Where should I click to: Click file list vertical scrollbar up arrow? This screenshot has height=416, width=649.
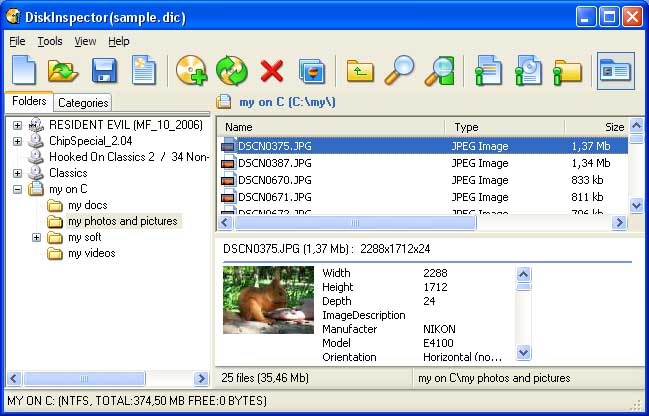[x=636, y=125]
